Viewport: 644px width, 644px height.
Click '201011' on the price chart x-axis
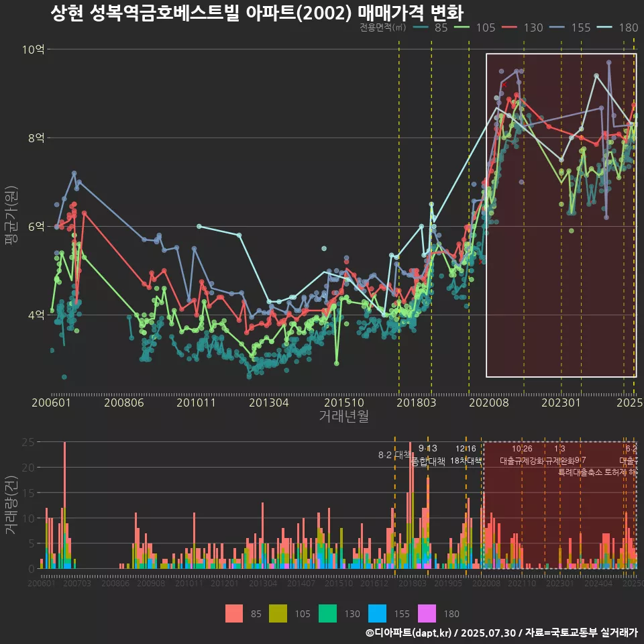pos(197,402)
